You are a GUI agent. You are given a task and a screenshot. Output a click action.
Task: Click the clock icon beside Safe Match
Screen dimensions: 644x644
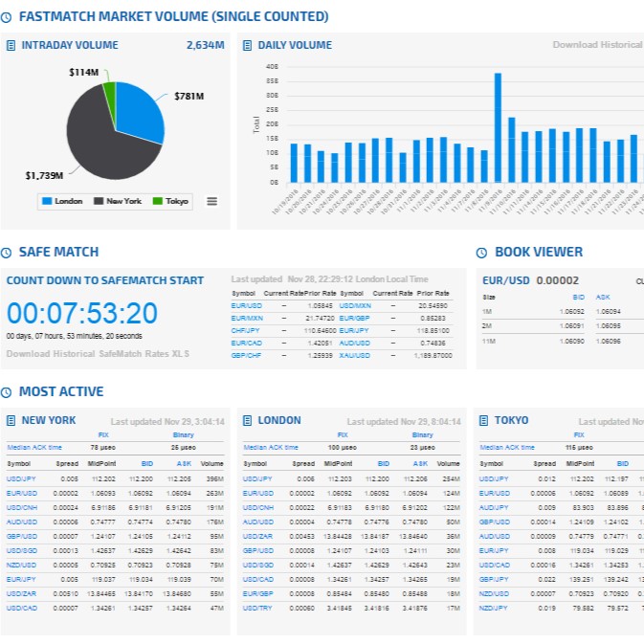click(6, 253)
